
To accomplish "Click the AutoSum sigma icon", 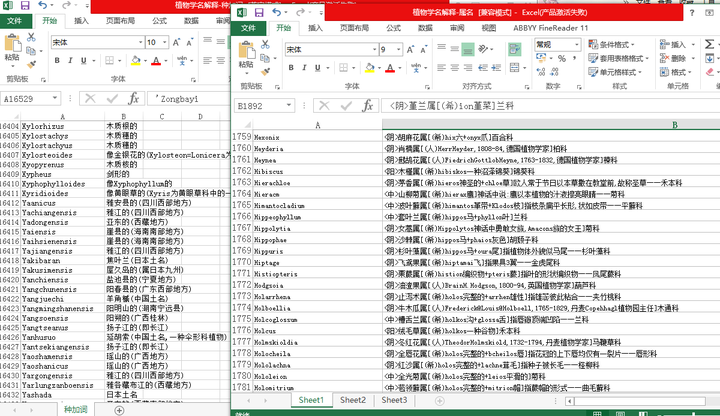I will tap(709, 44).
